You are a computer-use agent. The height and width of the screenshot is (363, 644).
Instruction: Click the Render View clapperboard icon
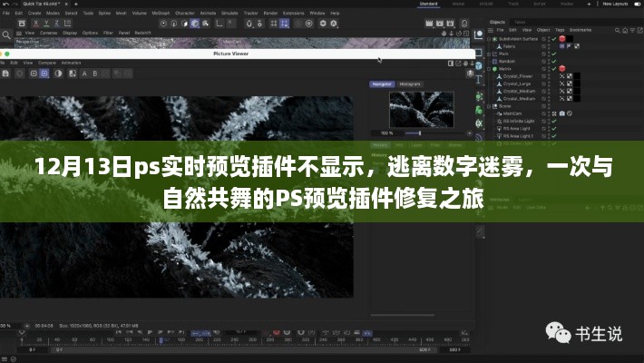pos(429,24)
